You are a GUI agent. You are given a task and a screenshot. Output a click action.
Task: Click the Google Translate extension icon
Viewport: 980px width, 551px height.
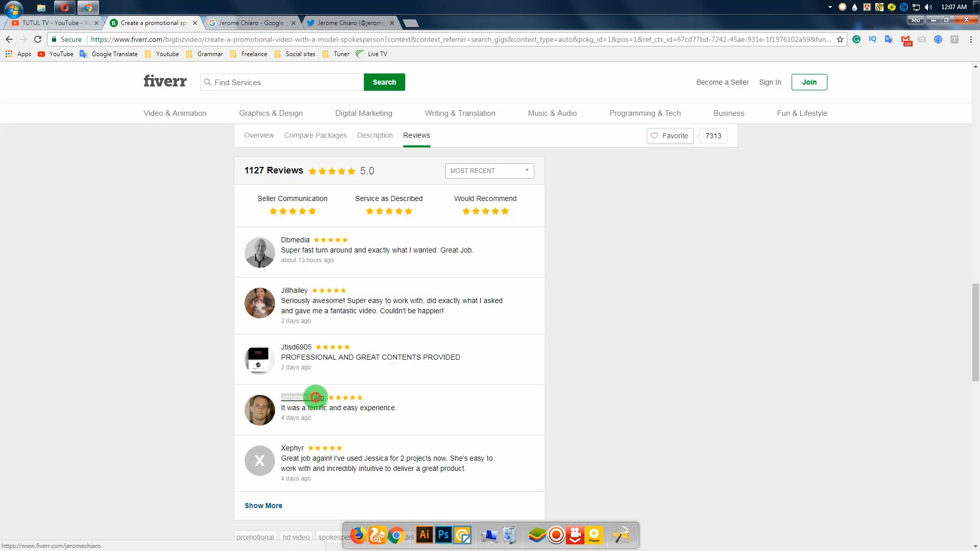(x=889, y=39)
